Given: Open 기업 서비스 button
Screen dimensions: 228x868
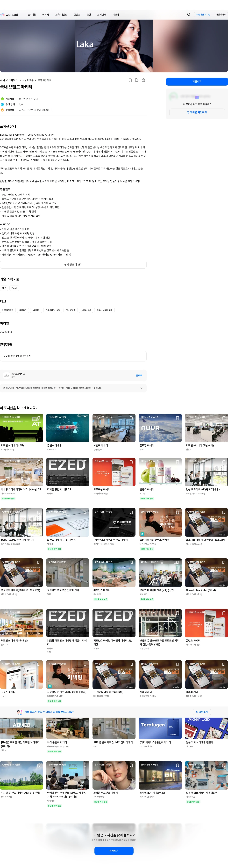Looking at the screenshot, I should [x=221, y=15].
